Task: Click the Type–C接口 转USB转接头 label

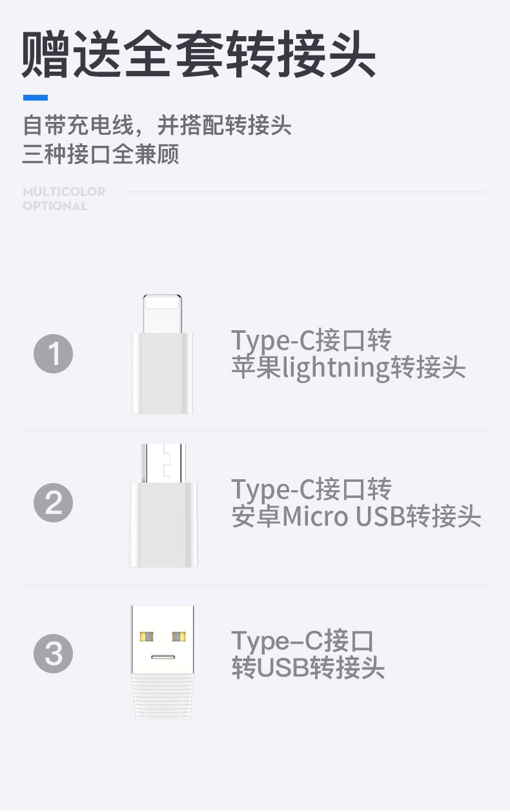Action: (x=308, y=654)
